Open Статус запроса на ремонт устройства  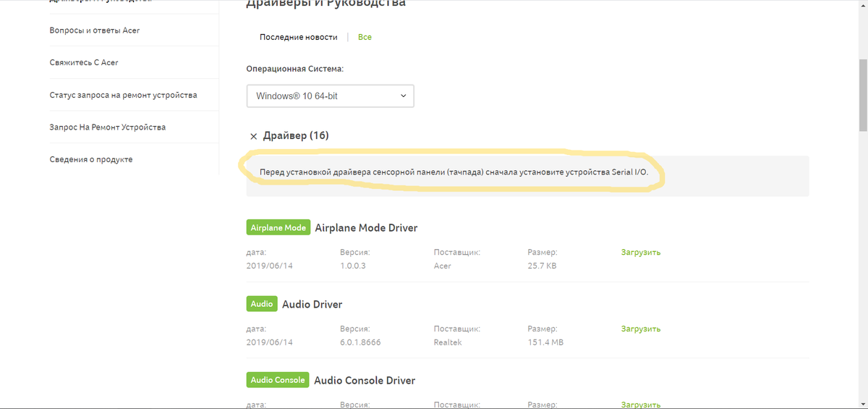click(x=123, y=95)
